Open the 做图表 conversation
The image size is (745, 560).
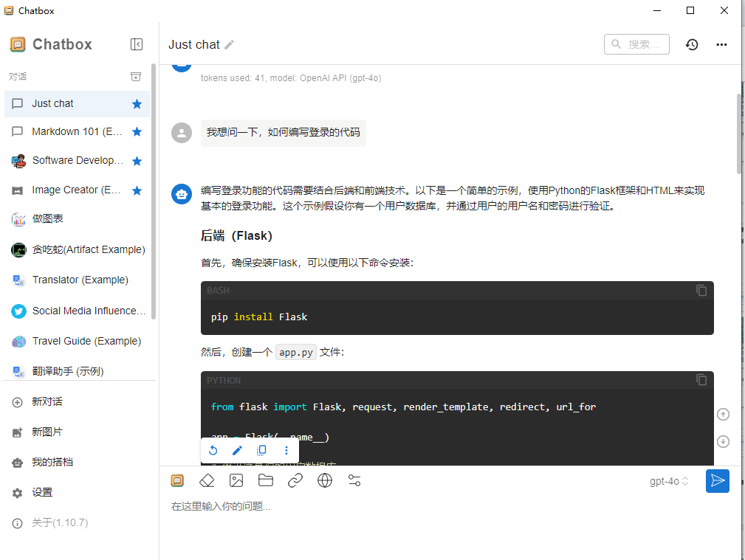pos(77,219)
